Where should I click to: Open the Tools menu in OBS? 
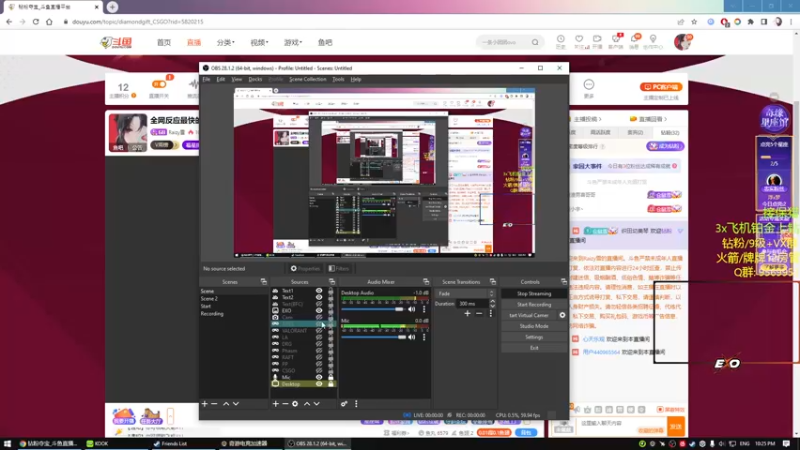338,80
